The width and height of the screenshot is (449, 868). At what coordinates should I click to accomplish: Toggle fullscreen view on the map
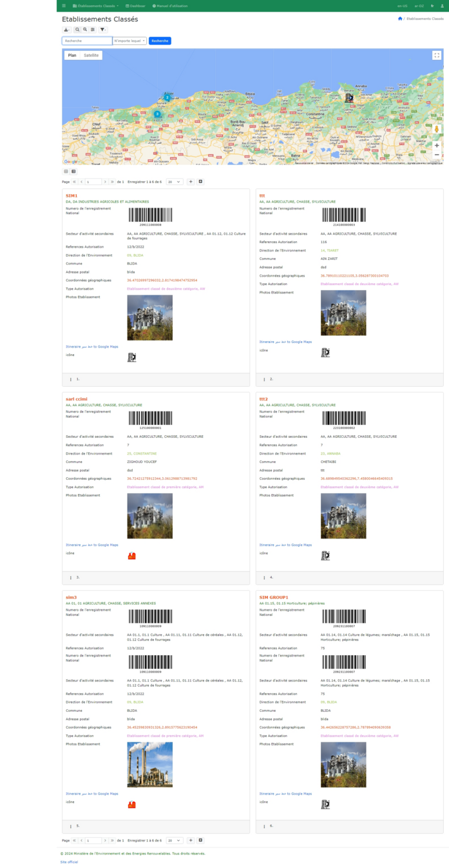click(437, 55)
